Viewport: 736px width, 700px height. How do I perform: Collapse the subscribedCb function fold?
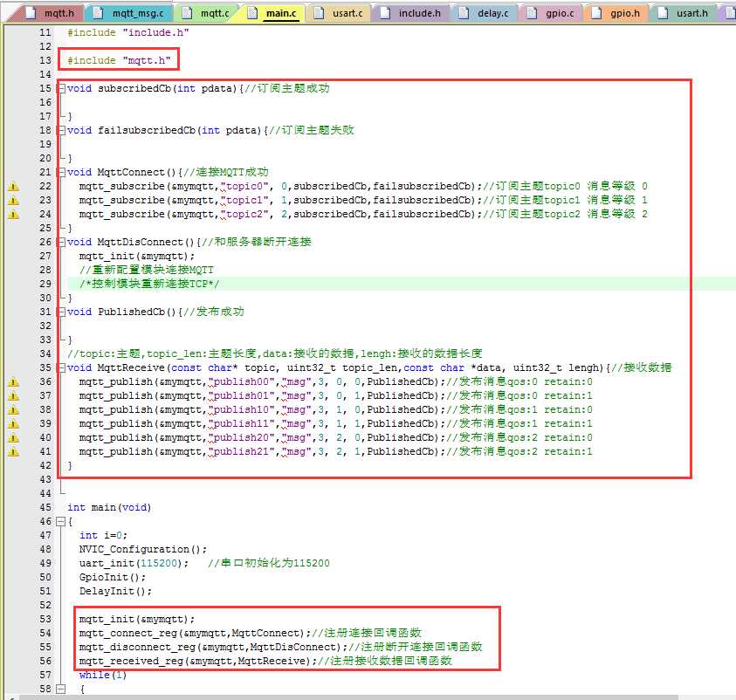click(61, 88)
